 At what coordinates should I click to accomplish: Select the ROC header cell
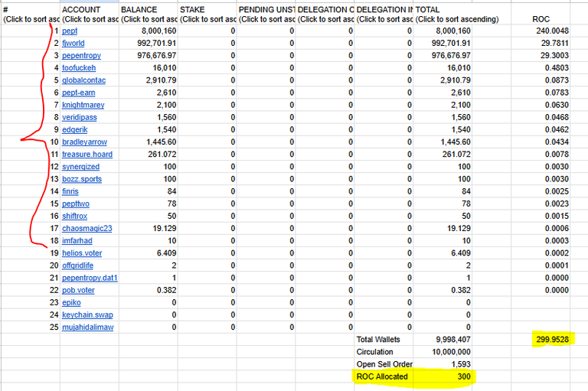[x=541, y=19]
